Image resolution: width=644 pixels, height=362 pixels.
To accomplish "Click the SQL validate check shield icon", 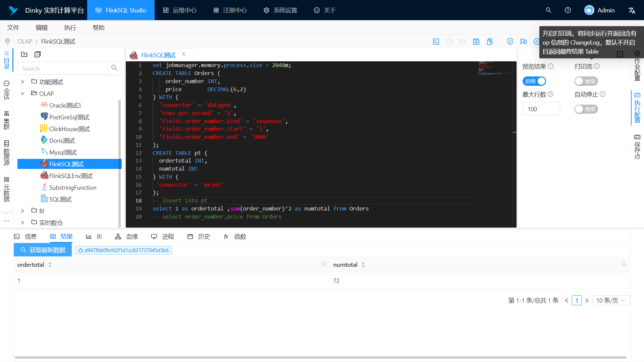I will click(x=510, y=41).
